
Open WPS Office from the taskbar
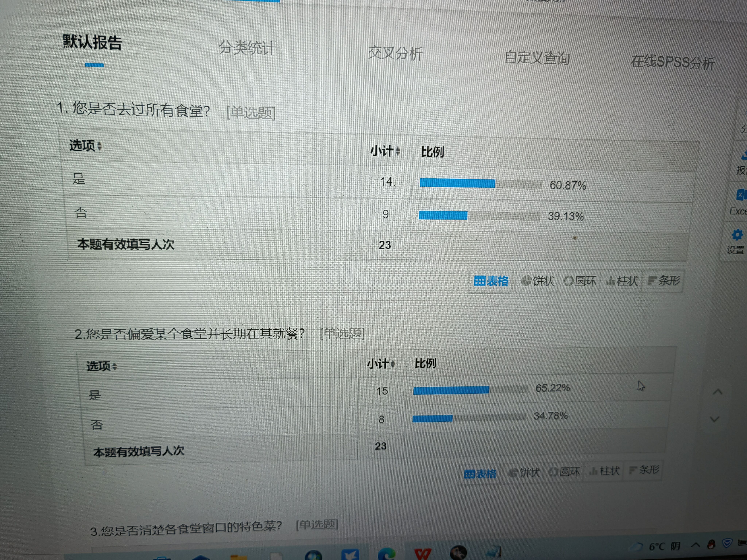[x=422, y=554]
